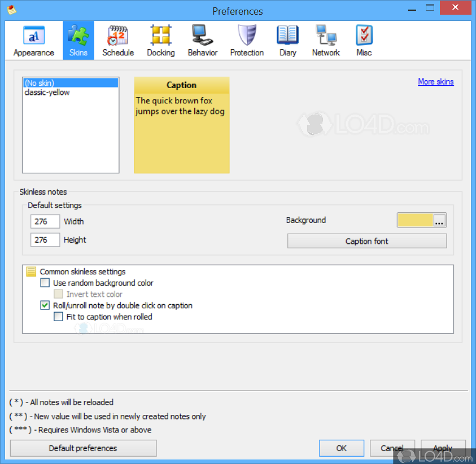Open the More skins link
This screenshot has width=476, height=464.
click(x=435, y=81)
